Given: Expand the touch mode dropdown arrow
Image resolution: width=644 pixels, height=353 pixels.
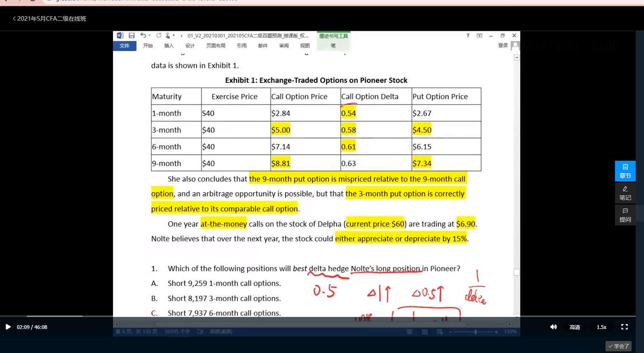Looking at the screenshot, I should tap(174, 36).
